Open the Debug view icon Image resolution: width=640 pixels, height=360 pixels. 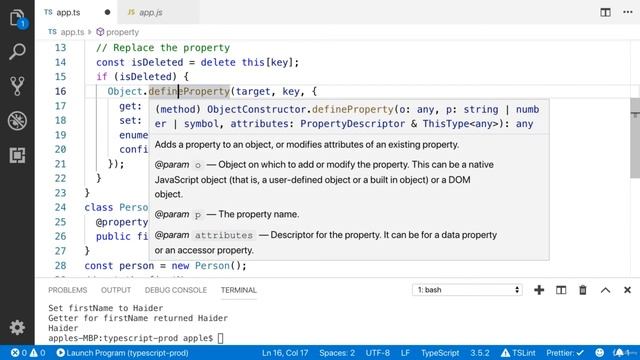[x=17, y=120]
